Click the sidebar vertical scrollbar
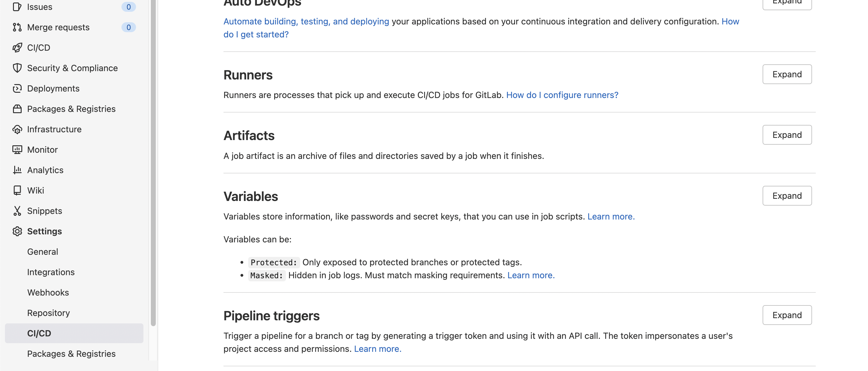Image resolution: width=868 pixels, height=371 pixels. [x=153, y=163]
